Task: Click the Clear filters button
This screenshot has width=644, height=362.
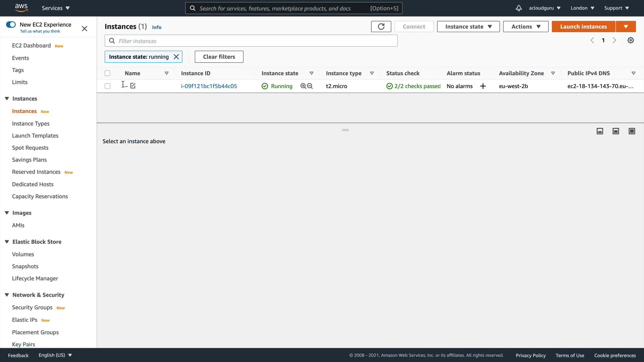Action: 219,57
